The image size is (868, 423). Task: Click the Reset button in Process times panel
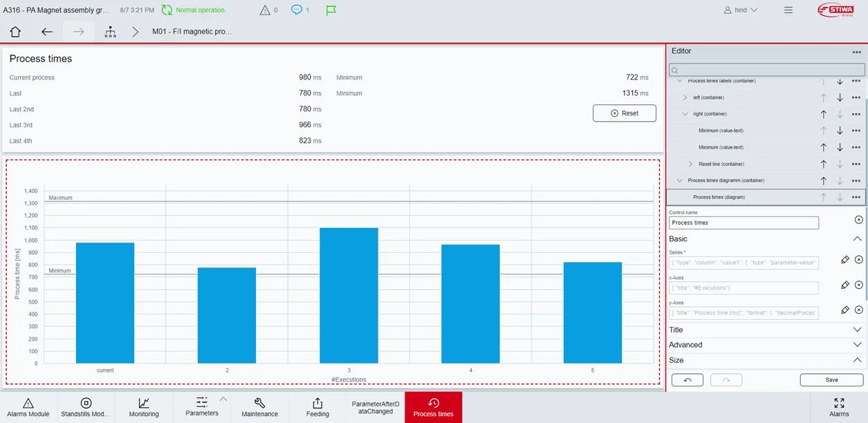pos(624,113)
